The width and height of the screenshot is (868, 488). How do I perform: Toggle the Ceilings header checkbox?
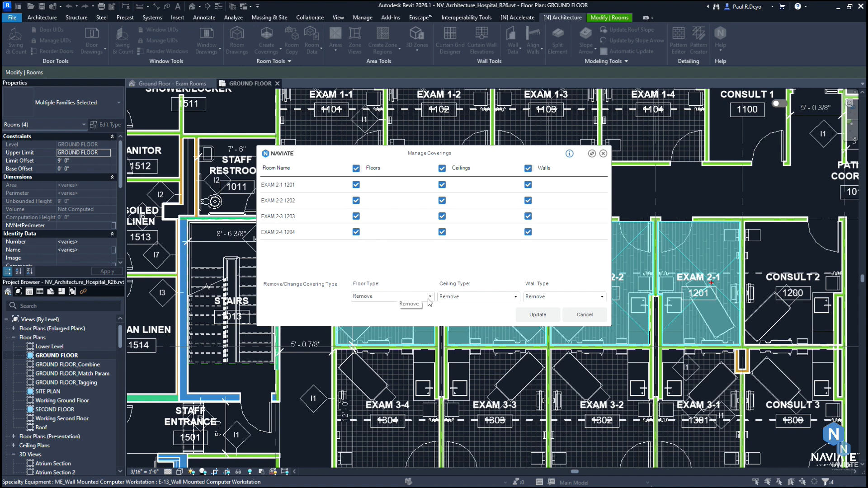pos(442,168)
